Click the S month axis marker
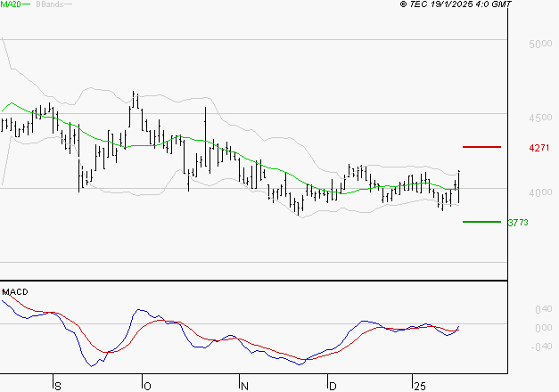Image resolution: width=559 pixels, height=392 pixels. [x=58, y=386]
